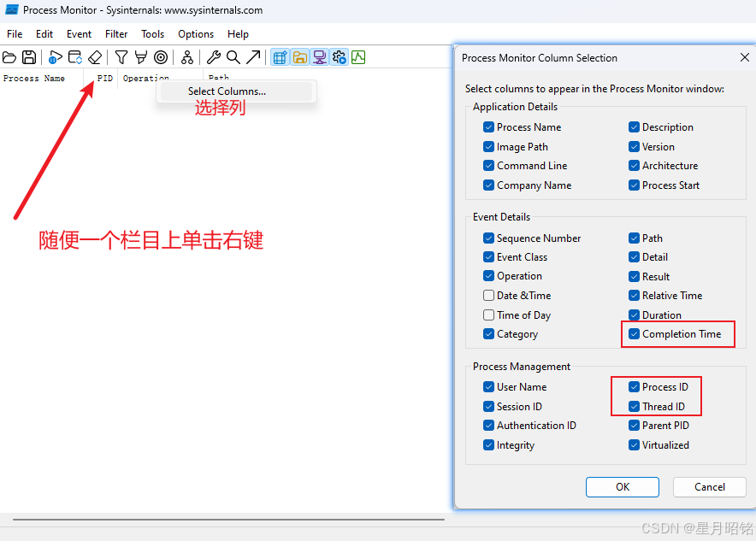Open the Event menu

point(79,34)
